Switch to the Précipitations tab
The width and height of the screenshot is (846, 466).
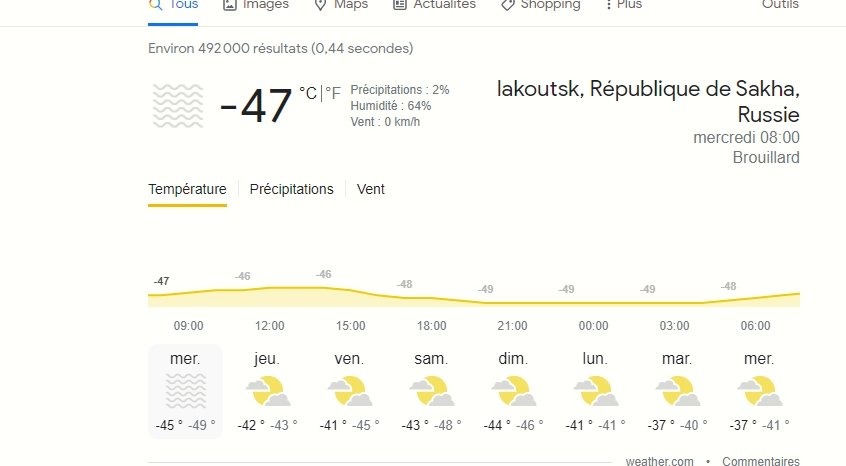click(291, 189)
